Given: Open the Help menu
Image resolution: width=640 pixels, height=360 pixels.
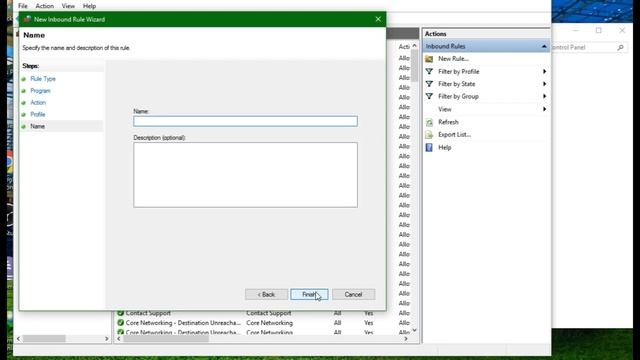Looking at the screenshot, I should (x=89, y=6).
